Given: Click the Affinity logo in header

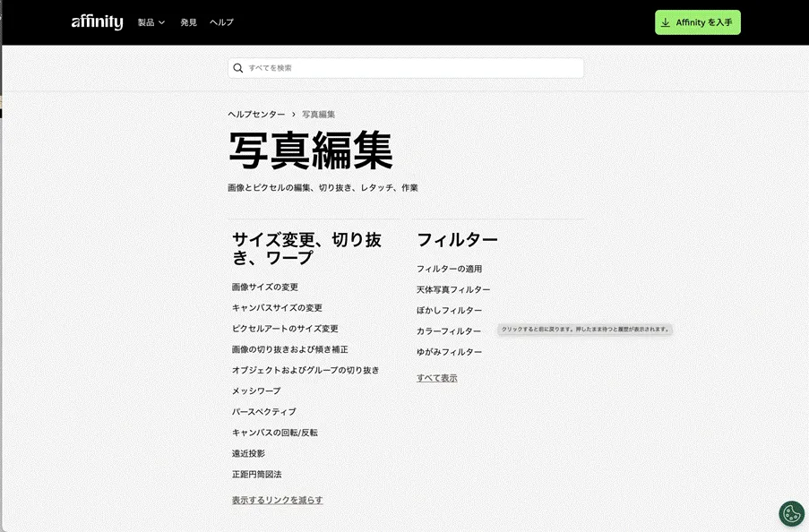Looking at the screenshot, I should (97, 22).
